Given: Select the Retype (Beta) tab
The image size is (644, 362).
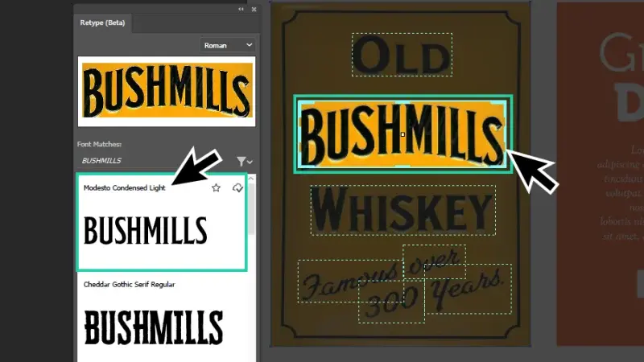Looking at the screenshot, I should point(101,23).
